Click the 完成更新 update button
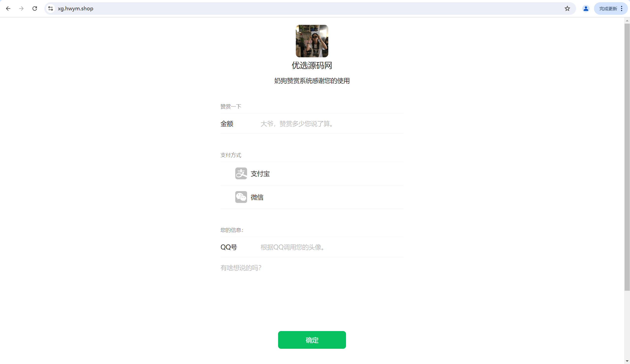The width and height of the screenshot is (630, 364). (608, 9)
